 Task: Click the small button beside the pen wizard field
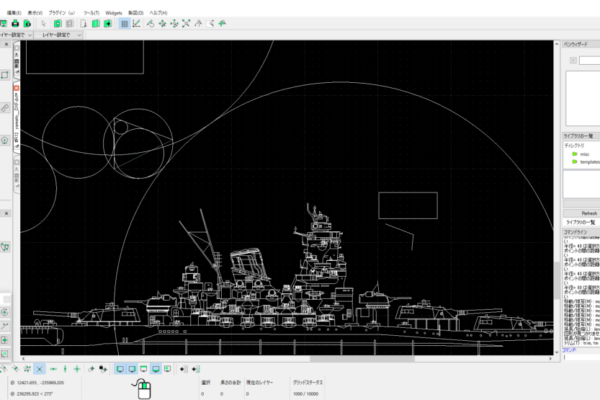(573, 60)
